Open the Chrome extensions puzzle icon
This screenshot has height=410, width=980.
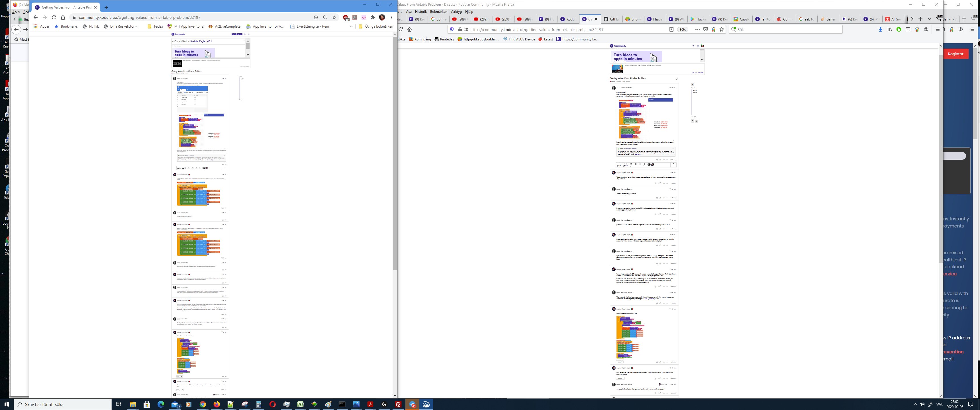pos(373,17)
